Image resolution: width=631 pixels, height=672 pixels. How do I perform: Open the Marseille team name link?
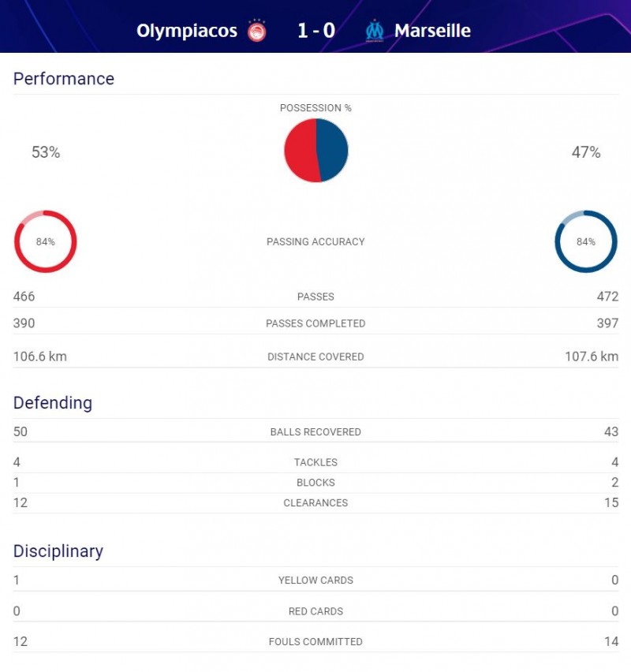432,31
